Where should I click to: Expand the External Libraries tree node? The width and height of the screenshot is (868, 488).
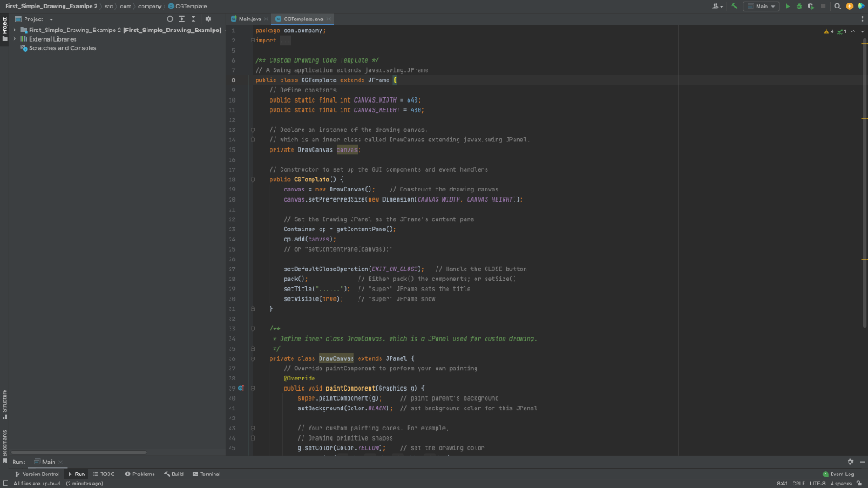[14, 39]
